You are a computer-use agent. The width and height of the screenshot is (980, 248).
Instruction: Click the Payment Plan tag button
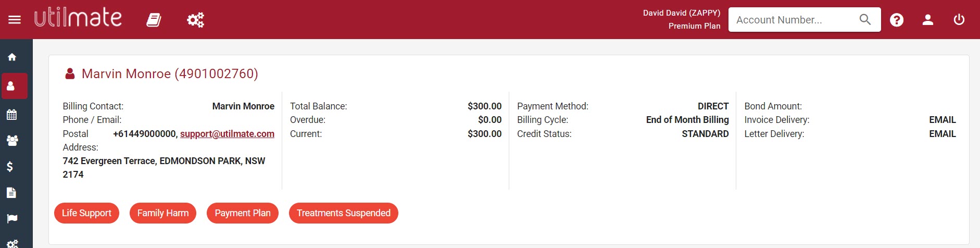click(243, 213)
